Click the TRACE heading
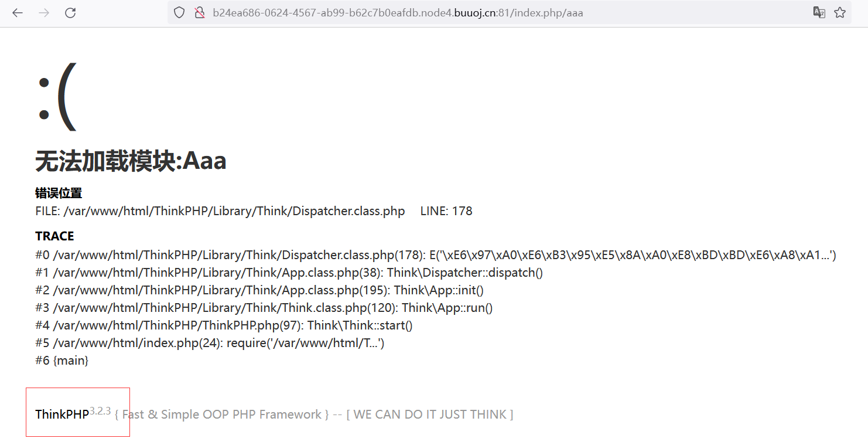 coord(54,236)
